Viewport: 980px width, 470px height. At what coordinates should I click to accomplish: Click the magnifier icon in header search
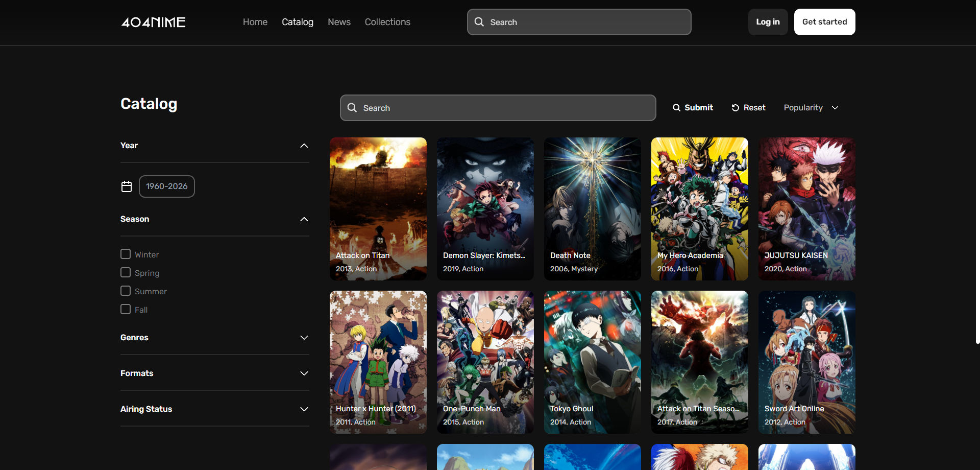(x=479, y=22)
